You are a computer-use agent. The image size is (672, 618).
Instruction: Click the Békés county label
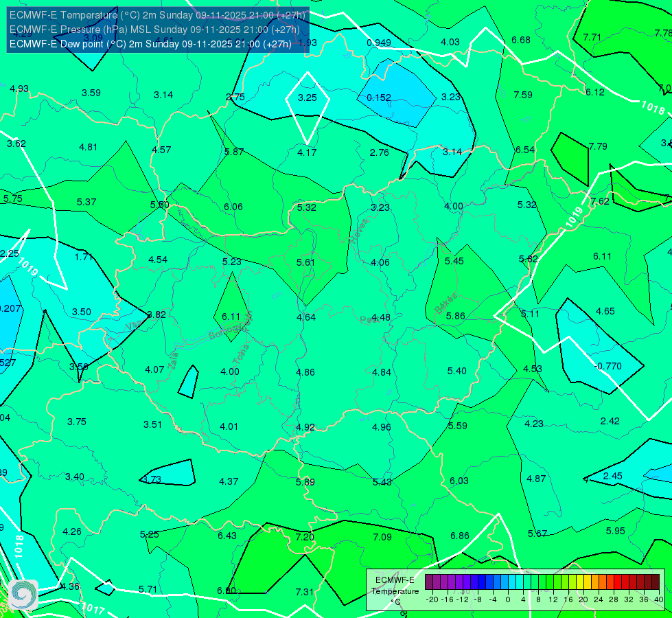click(446, 304)
